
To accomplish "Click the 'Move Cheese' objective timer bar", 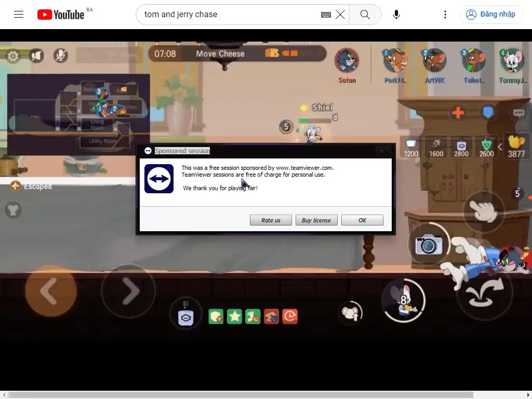I will (x=237, y=54).
